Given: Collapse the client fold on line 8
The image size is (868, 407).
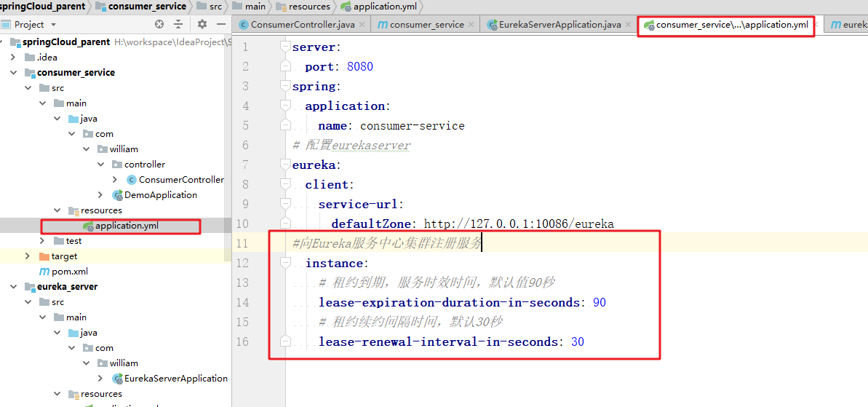Looking at the screenshot, I should 285,184.
